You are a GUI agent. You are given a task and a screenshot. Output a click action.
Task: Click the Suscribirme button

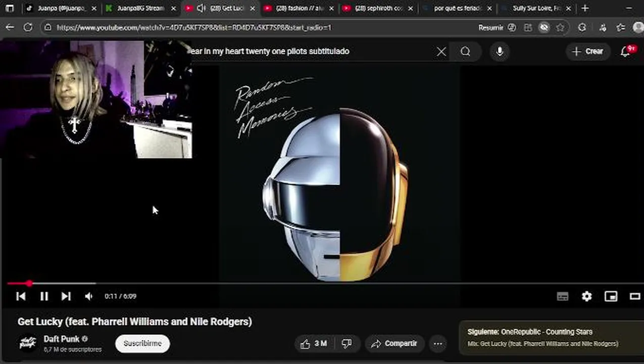tap(142, 344)
